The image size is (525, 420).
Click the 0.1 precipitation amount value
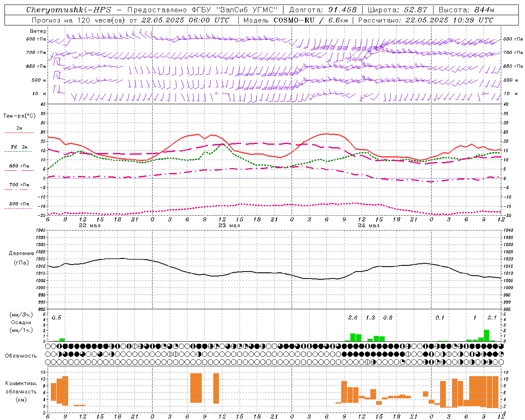(x=440, y=317)
